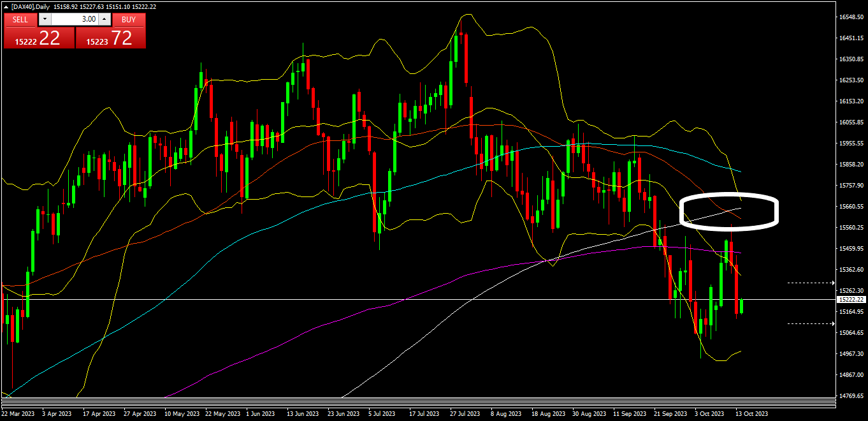
Task: Click the sell price tile 15222 22
Action: tap(39, 38)
